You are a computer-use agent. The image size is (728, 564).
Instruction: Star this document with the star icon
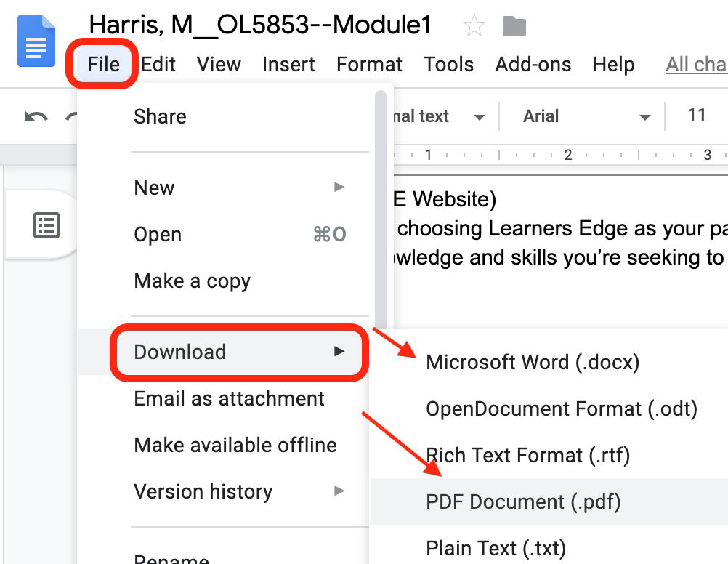(474, 27)
